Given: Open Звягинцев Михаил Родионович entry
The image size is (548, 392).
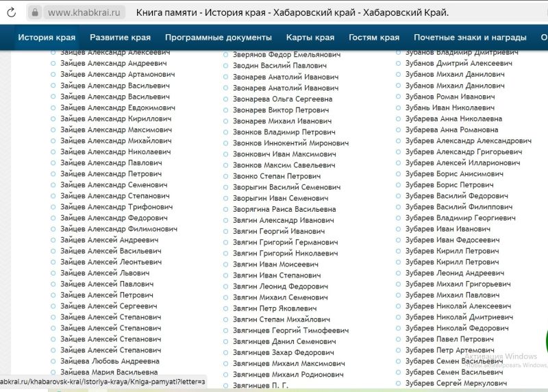Looking at the screenshot, I should [x=288, y=374].
